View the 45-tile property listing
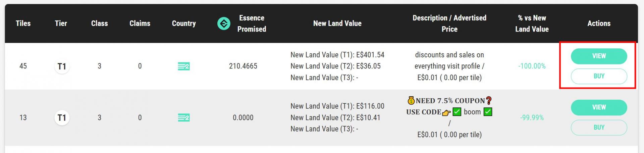644x153 pixels. (599, 56)
